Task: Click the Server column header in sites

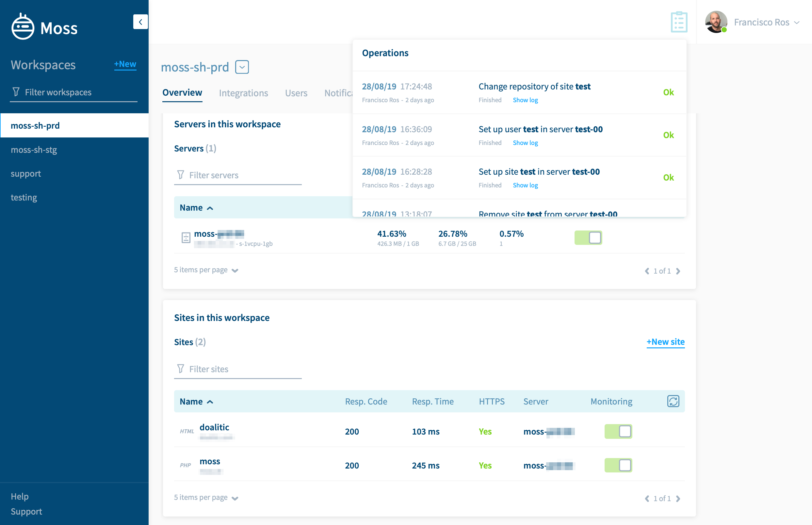Action: pyautogui.click(x=536, y=402)
